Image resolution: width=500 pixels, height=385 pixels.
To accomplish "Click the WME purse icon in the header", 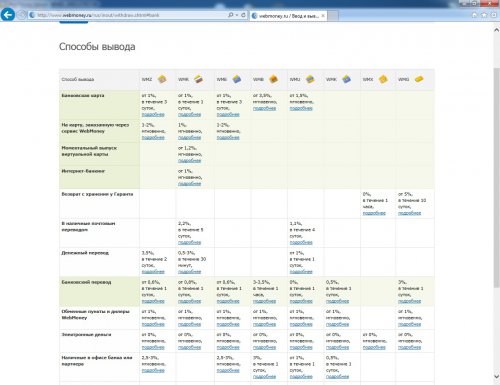I will (x=237, y=79).
